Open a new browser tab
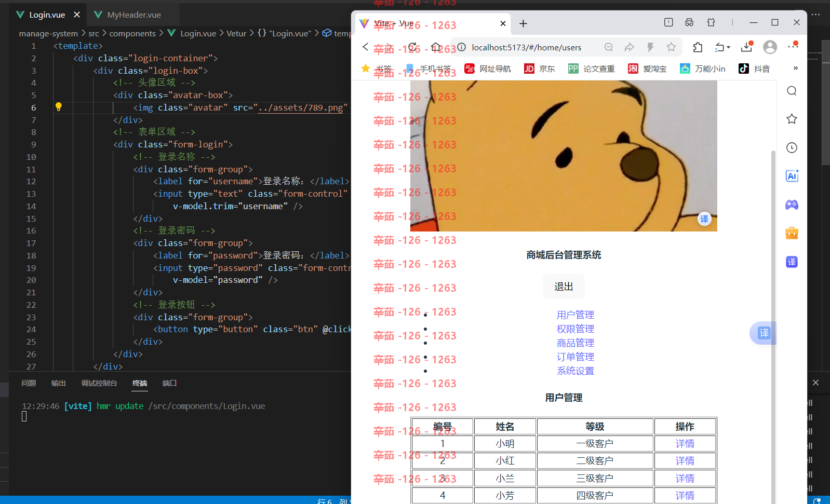The height and width of the screenshot is (504, 830). (x=524, y=23)
